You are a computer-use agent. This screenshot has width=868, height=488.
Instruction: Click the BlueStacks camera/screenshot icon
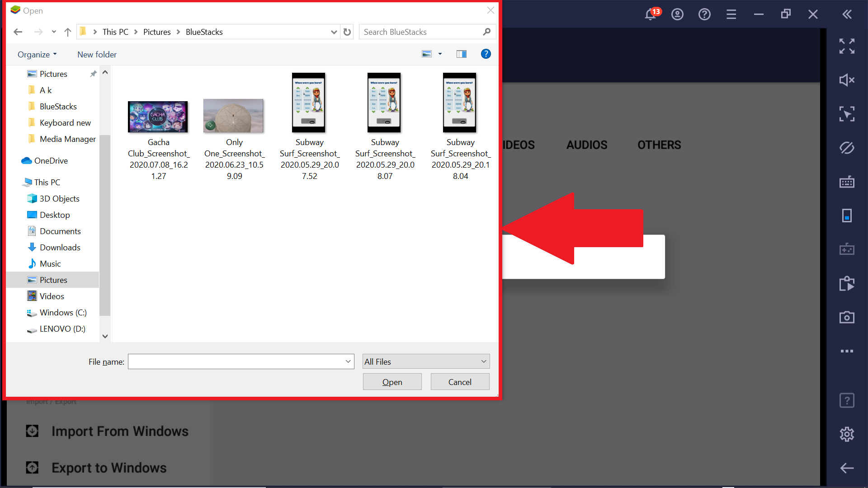coord(847,318)
